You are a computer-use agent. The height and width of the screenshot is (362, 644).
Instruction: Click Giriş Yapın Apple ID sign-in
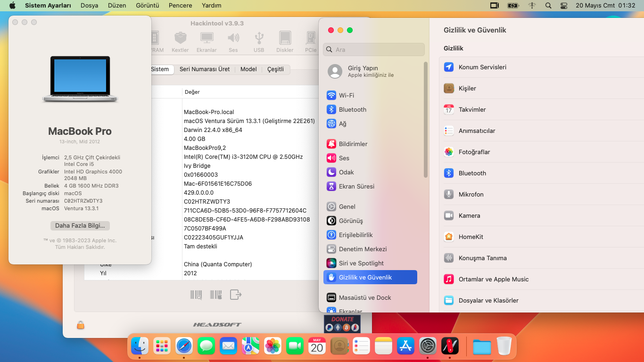pos(363,71)
